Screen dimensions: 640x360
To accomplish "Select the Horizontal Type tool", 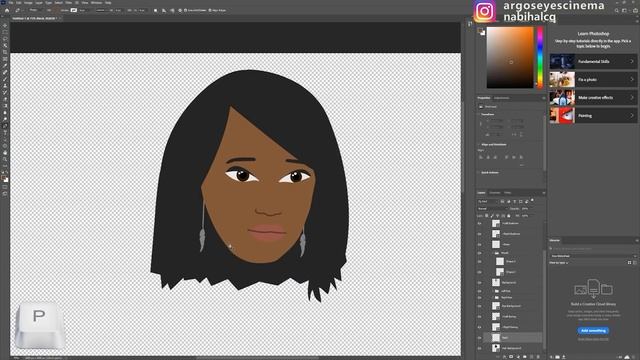I will [5, 132].
